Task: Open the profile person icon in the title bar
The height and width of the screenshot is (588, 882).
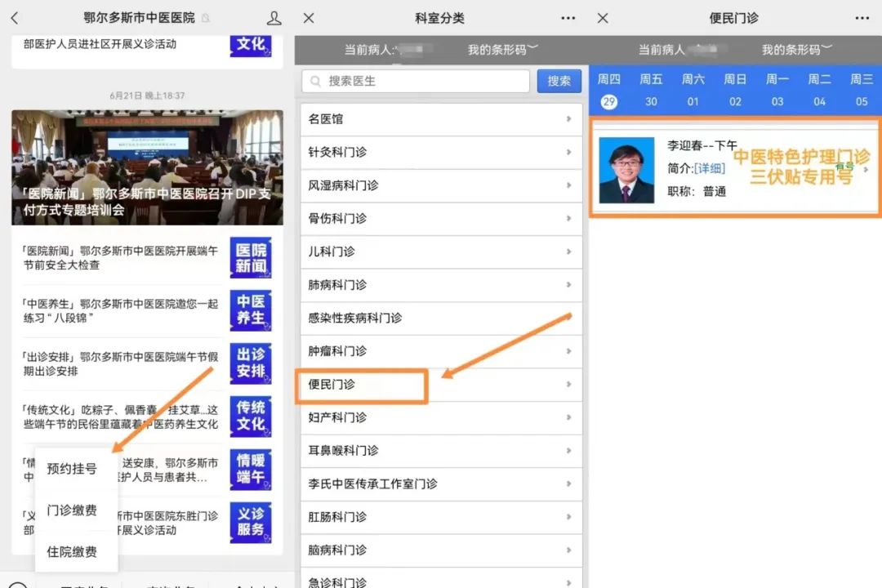Action: coord(274,17)
